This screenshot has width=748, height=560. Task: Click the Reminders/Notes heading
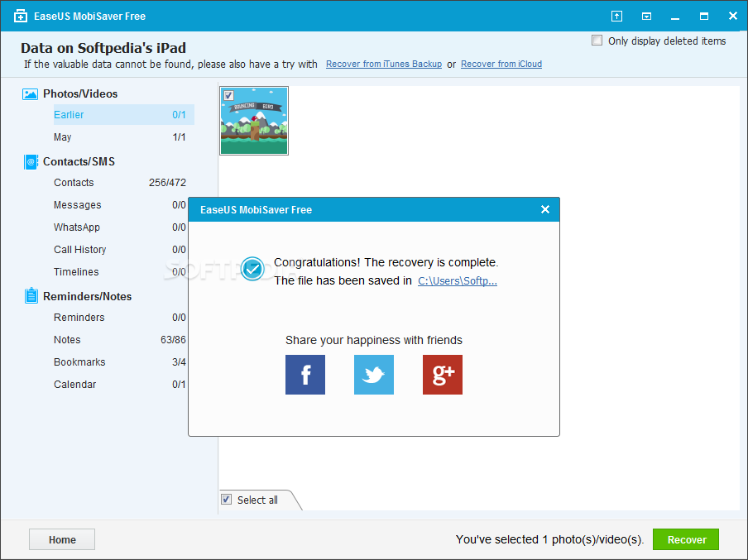point(88,296)
